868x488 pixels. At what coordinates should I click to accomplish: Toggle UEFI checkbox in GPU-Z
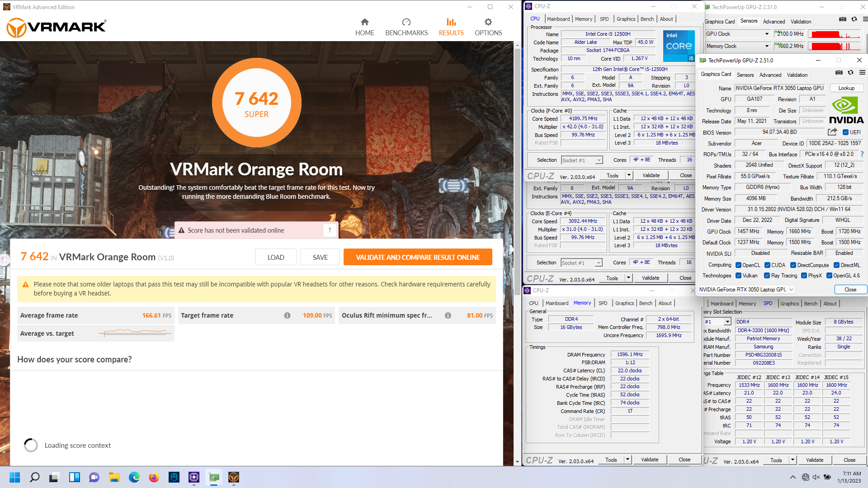845,132
